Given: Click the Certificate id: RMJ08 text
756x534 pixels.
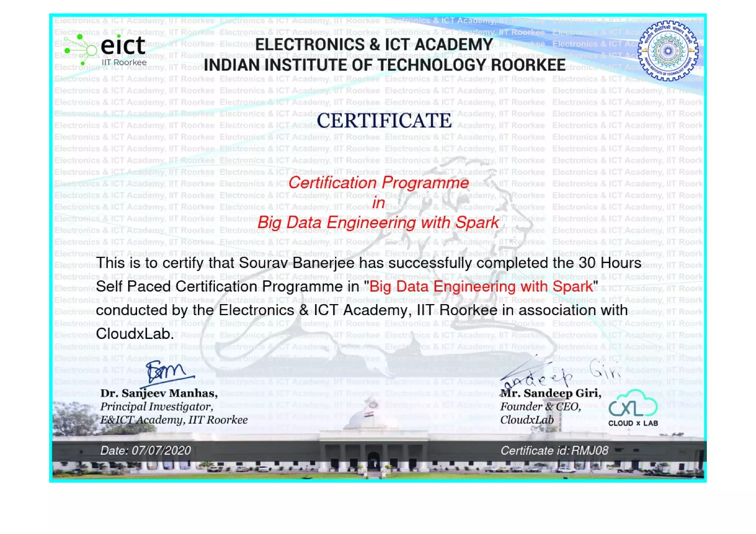Looking at the screenshot, I should point(554,451).
